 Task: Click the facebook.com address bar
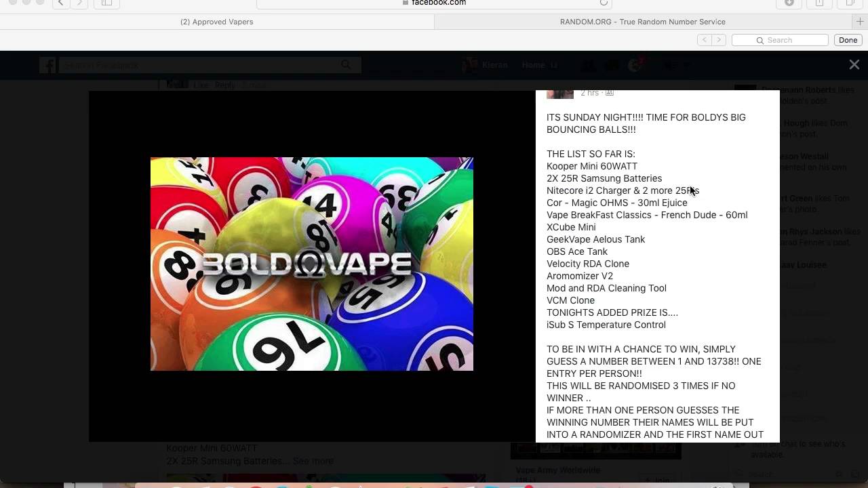434,3
